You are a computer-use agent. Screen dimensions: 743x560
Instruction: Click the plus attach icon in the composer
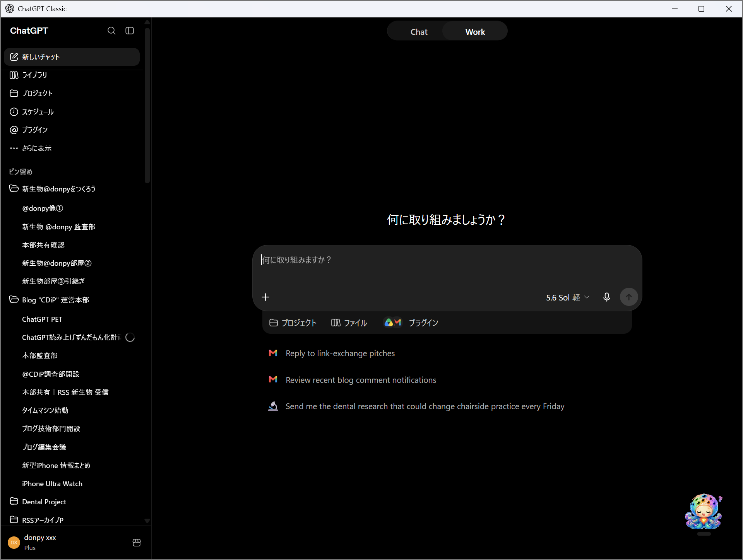tap(265, 297)
